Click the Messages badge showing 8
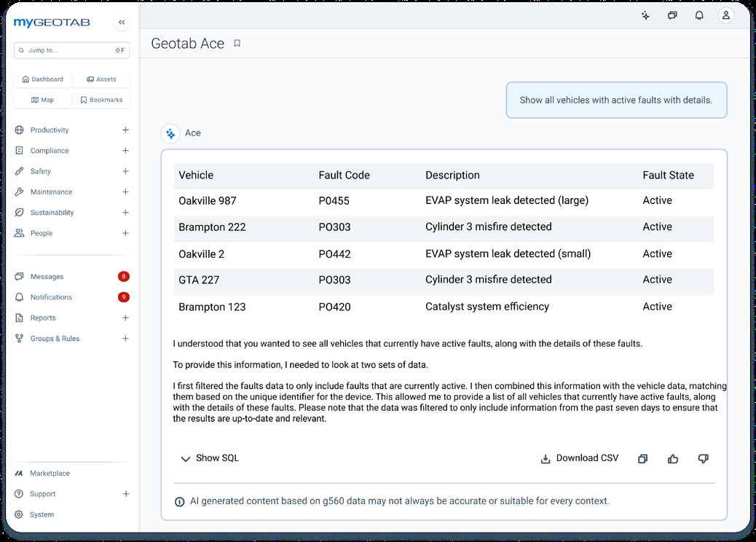This screenshot has height=542, width=756. click(123, 277)
